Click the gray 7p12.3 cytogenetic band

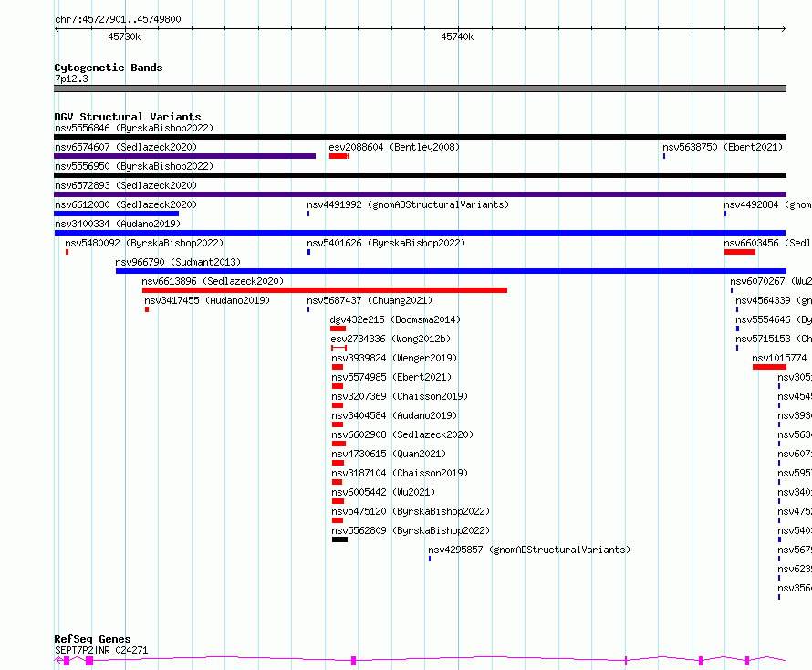click(x=420, y=89)
